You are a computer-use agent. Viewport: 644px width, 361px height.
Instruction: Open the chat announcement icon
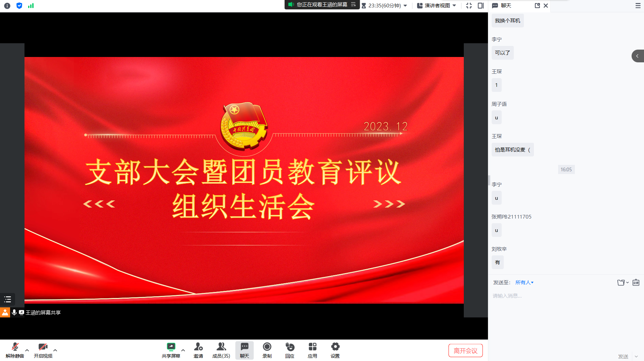[636, 283]
